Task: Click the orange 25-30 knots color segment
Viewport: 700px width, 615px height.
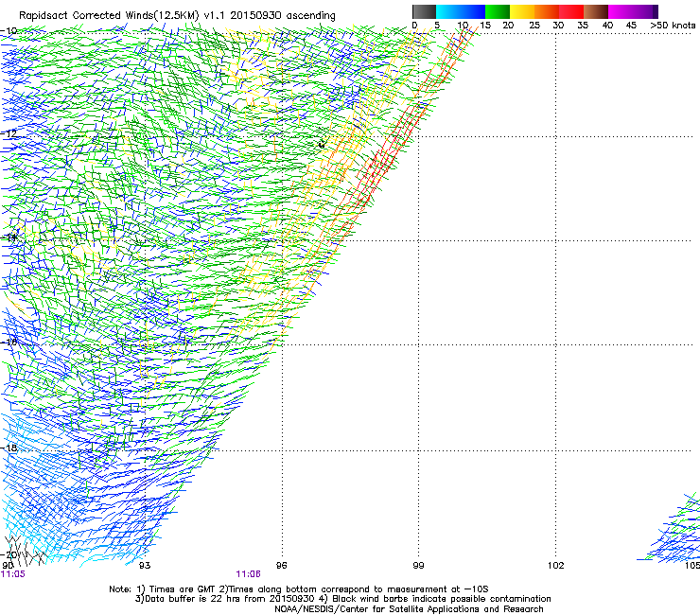Action: pos(547,11)
